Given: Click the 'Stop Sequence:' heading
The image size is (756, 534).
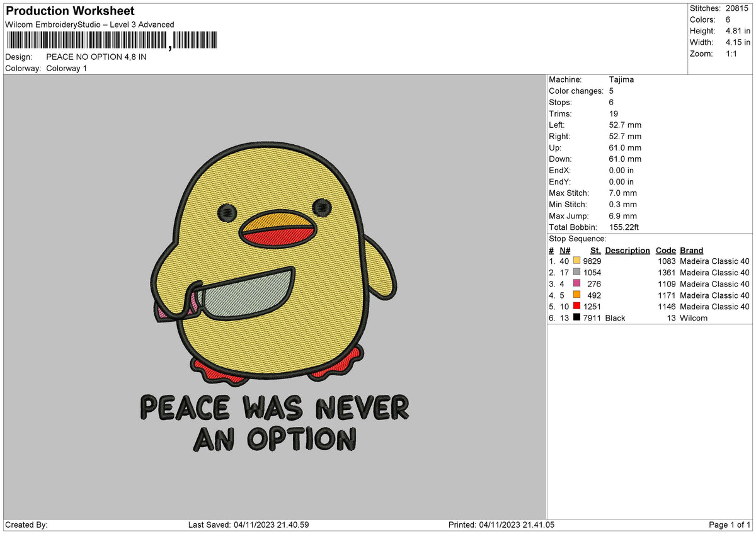Looking at the screenshot, I should pos(577,239).
